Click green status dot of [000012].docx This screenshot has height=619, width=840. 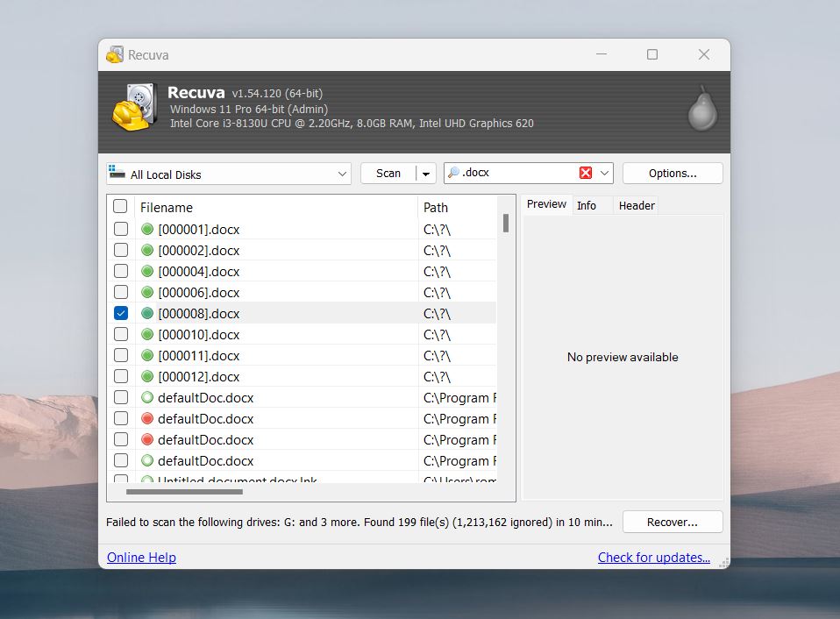[x=147, y=376]
